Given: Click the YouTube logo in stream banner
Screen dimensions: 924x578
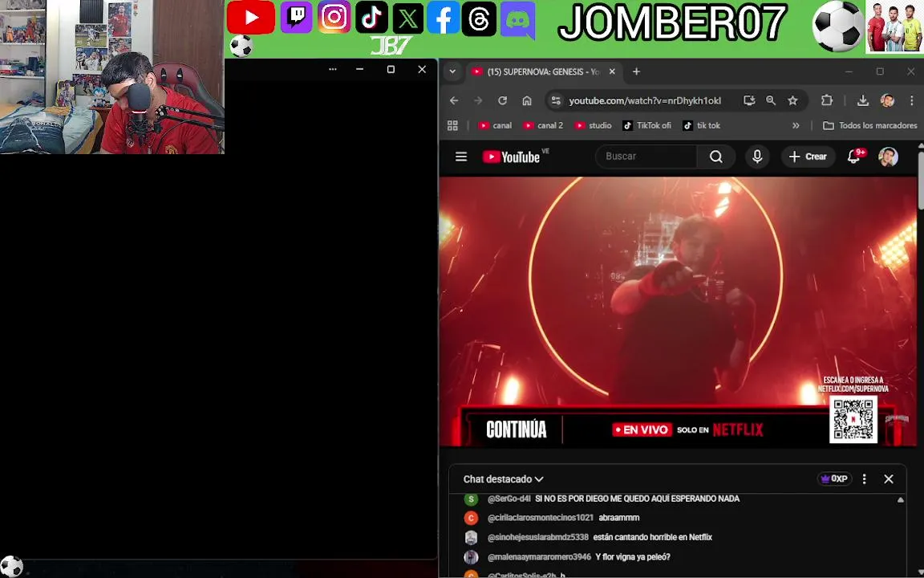Looking at the screenshot, I should click(x=250, y=17).
